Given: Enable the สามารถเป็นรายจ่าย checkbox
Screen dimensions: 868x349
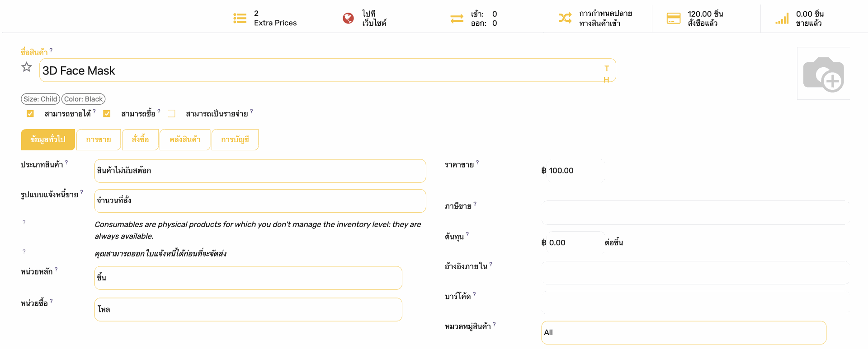Looking at the screenshot, I should pos(171,113).
